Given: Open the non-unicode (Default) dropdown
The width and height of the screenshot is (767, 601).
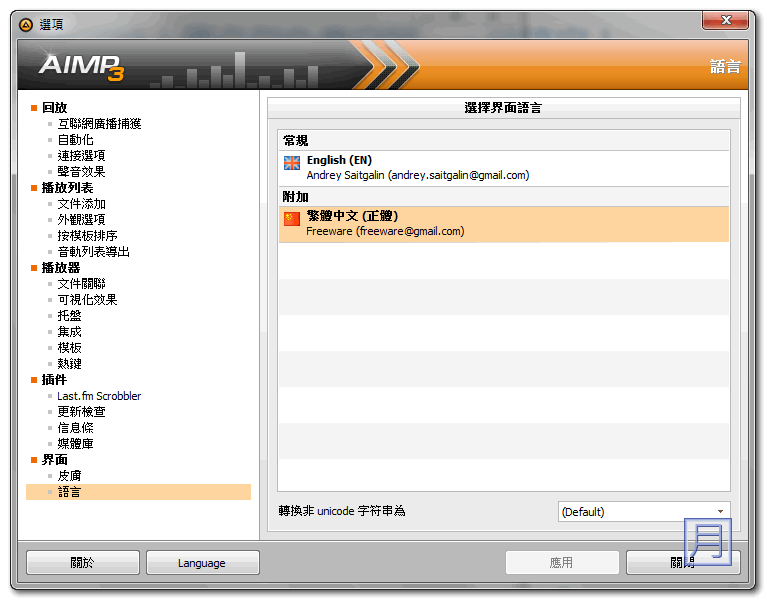Looking at the screenshot, I should 643,512.
